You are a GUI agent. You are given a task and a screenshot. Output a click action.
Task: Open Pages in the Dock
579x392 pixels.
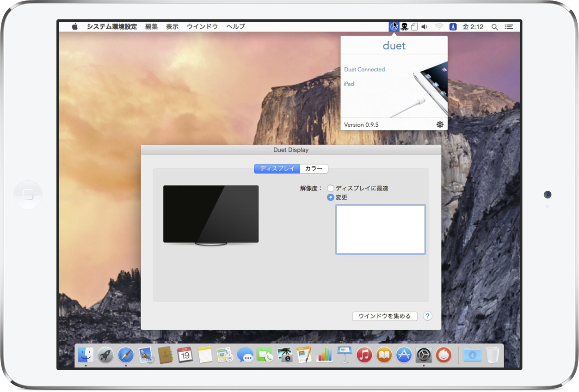tap(304, 355)
